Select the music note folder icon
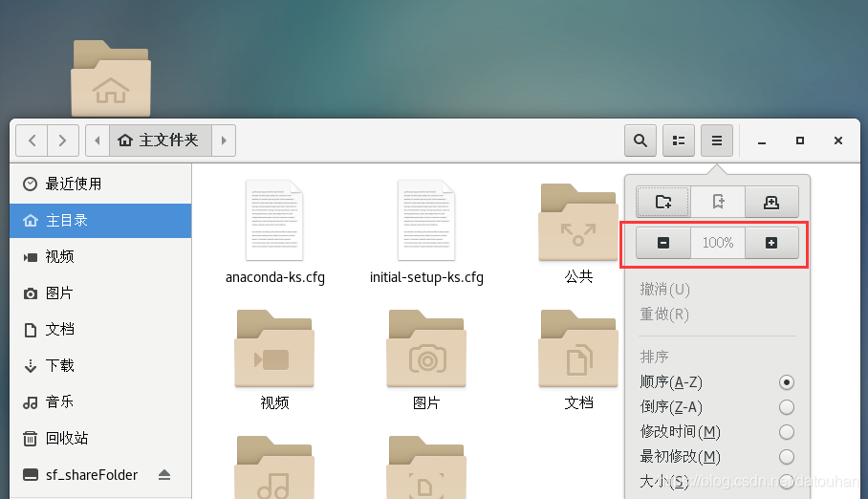Screen dimensions: 868x499 tap(274, 468)
